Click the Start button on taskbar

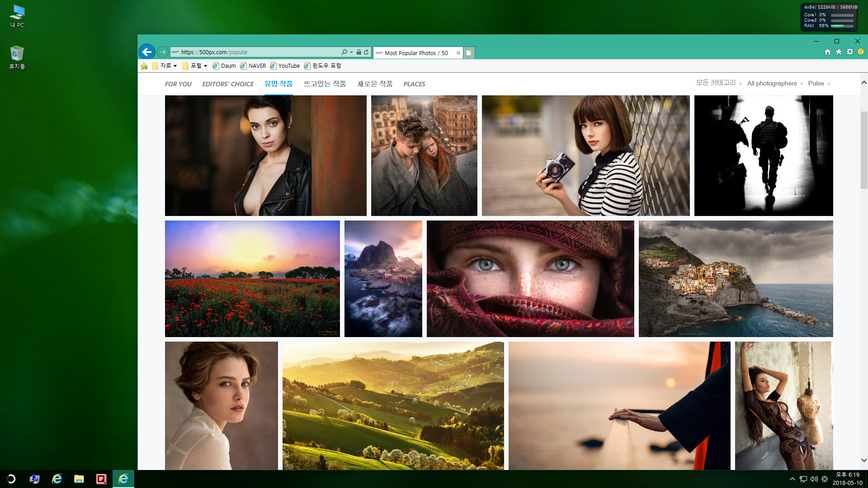(x=11, y=479)
